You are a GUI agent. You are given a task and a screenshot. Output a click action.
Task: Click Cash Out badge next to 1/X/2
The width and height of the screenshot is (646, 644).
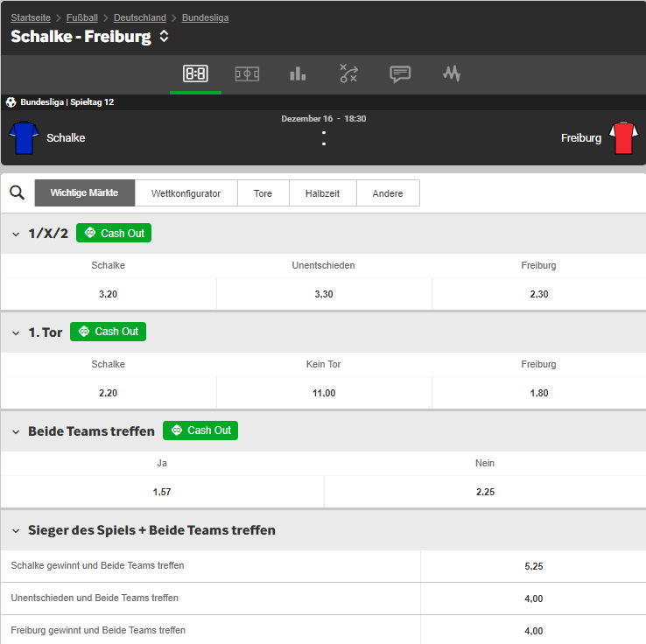(x=114, y=233)
